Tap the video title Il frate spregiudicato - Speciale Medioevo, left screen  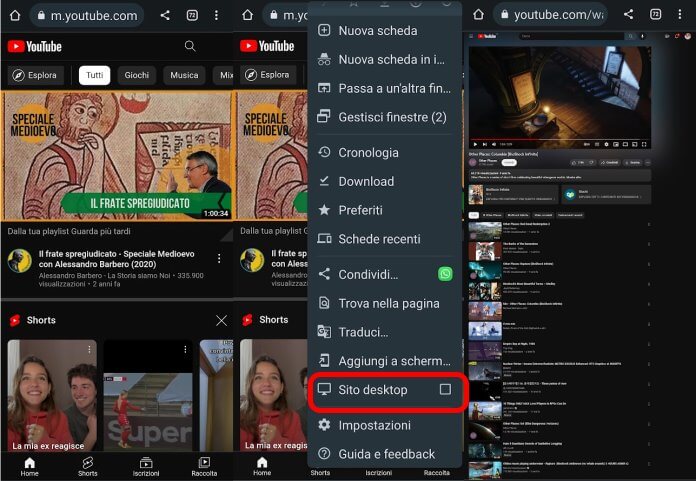pos(116,259)
